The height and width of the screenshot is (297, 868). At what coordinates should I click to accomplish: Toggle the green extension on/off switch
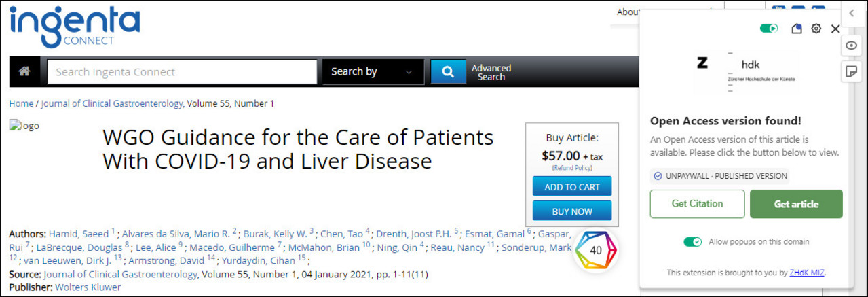[769, 29]
